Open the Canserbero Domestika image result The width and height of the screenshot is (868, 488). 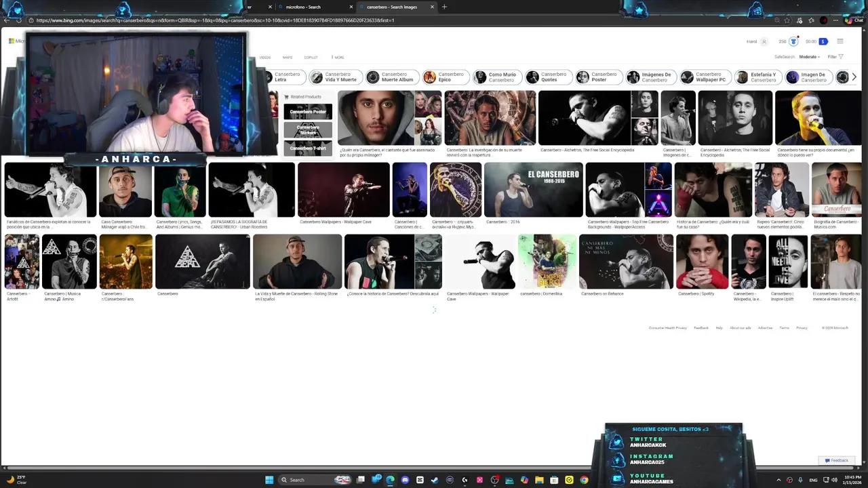[x=547, y=262]
